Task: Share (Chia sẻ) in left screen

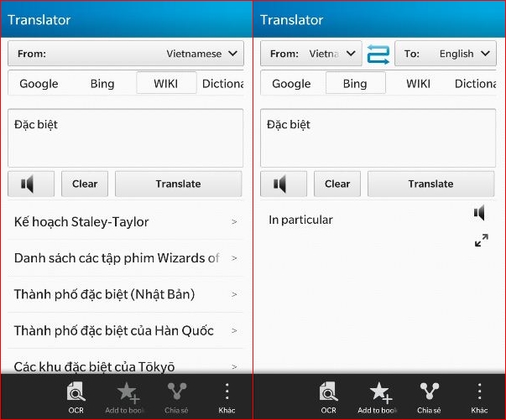Action: tap(176, 397)
